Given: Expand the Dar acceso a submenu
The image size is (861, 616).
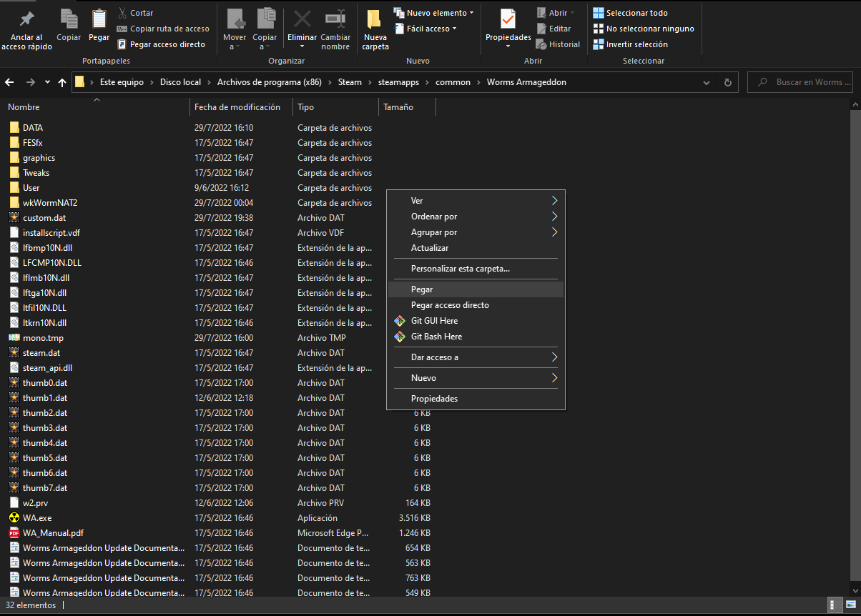Looking at the screenshot, I should 476,357.
